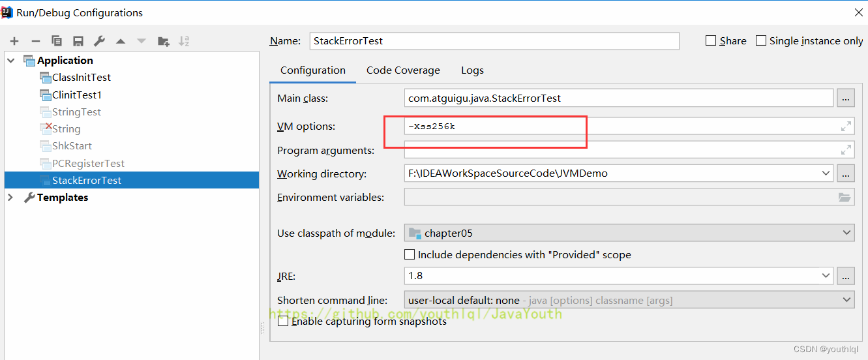The image size is (868, 360).
Task: Select the Templates node label
Action: (x=63, y=197)
